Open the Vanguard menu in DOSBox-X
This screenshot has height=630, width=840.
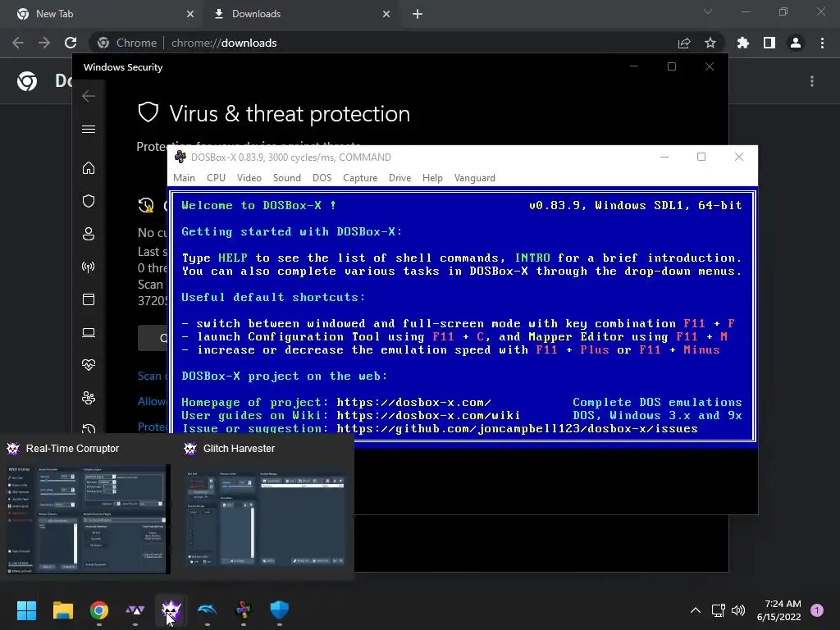(x=475, y=178)
